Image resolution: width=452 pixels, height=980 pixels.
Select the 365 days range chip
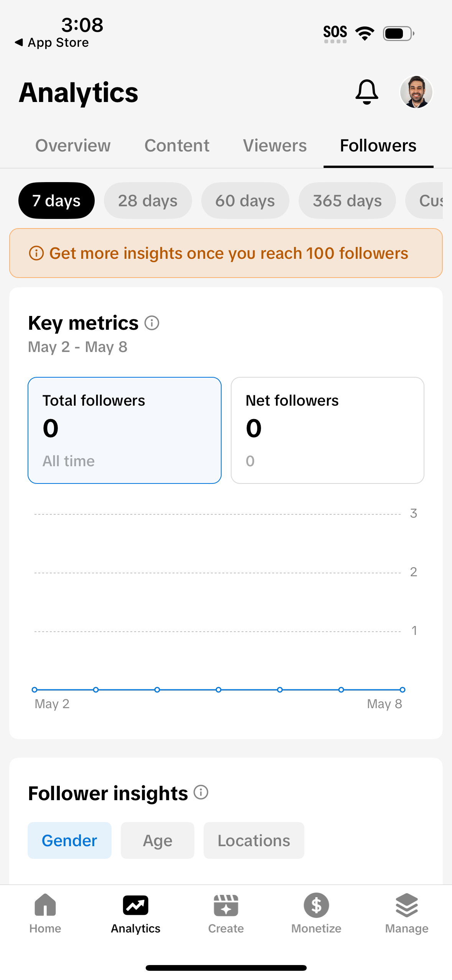point(347,201)
